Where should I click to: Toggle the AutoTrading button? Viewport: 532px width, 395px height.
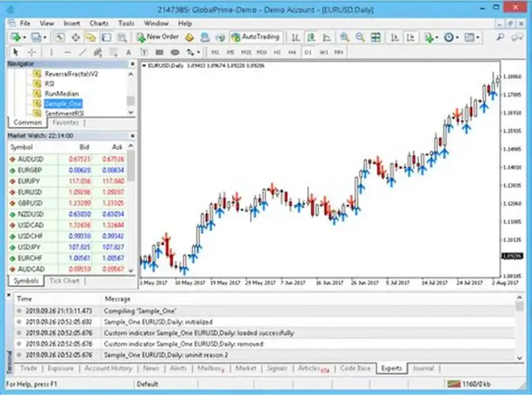pyautogui.click(x=255, y=37)
